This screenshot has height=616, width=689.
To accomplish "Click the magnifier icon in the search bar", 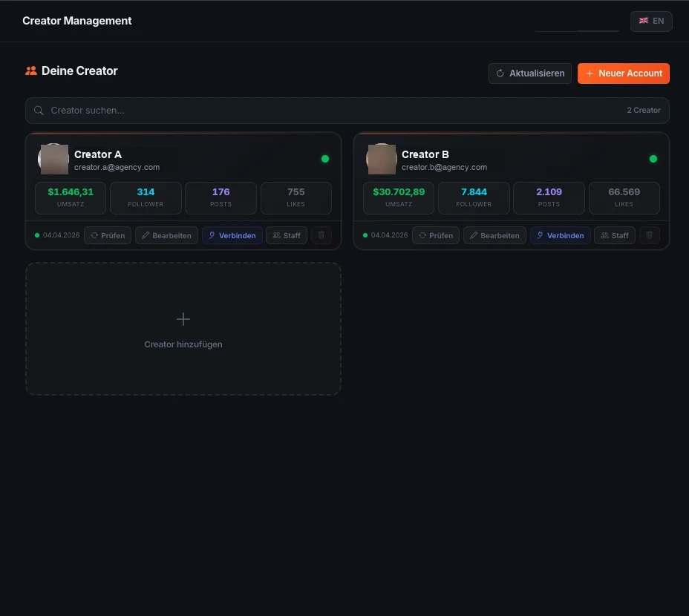I will [39, 110].
